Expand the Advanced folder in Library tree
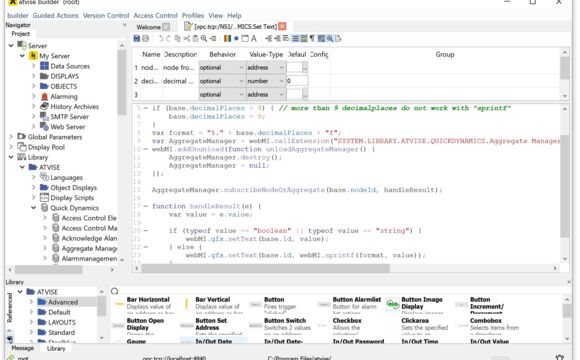 pyautogui.click(x=32, y=302)
